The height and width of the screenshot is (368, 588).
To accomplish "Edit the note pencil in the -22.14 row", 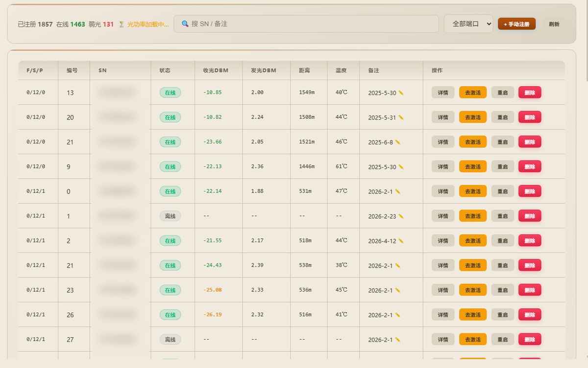I will pos(398,191).
